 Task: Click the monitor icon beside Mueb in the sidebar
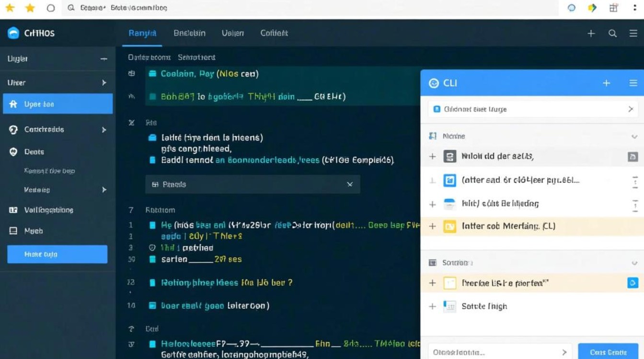(13, 231)
